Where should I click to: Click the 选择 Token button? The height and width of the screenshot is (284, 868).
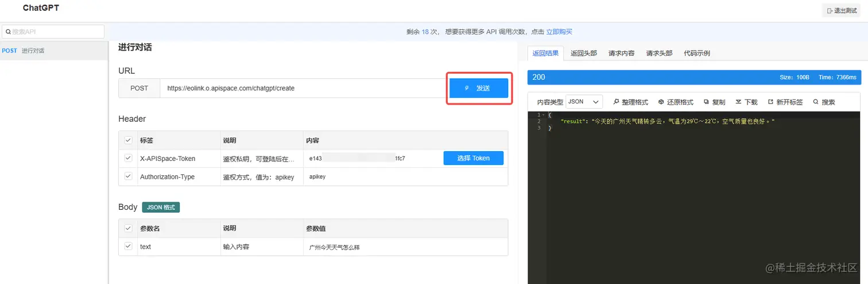pos(474,158)
